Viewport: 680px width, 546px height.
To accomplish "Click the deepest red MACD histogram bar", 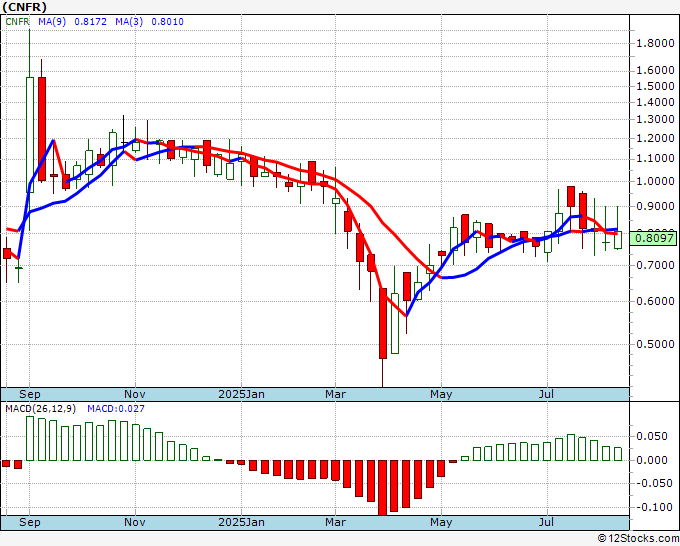I will [382, 488].
